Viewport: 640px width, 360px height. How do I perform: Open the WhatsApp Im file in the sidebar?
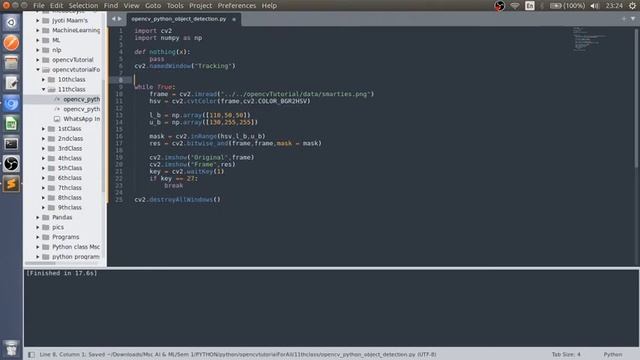tap(82, 119)
